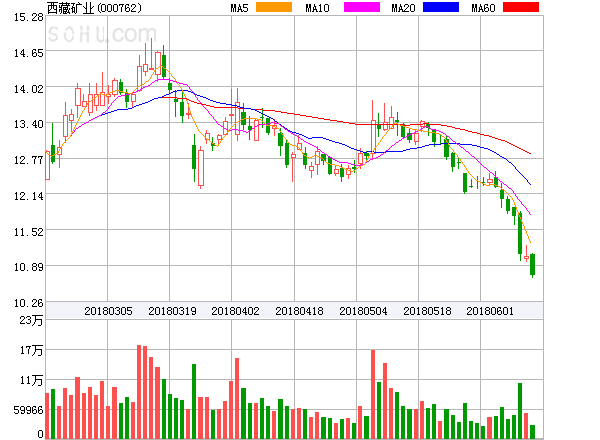Click the MA60 legend label

coord(483,8)
